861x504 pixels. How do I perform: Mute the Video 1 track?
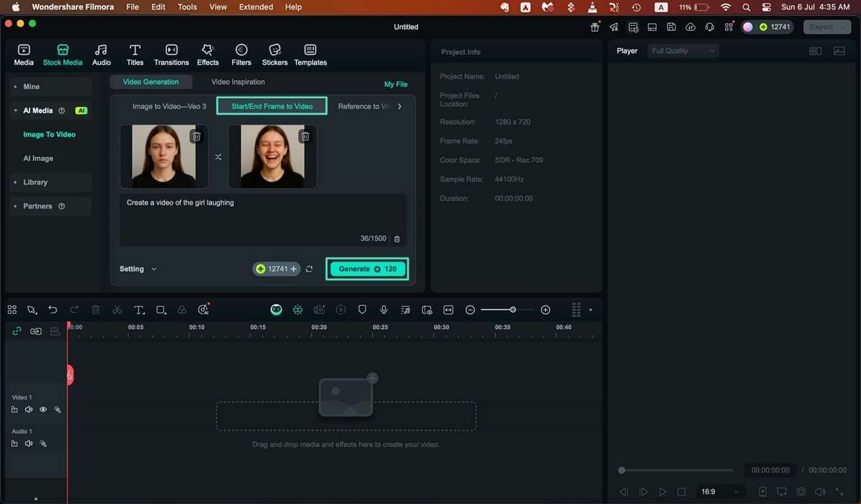click(28, 410)
